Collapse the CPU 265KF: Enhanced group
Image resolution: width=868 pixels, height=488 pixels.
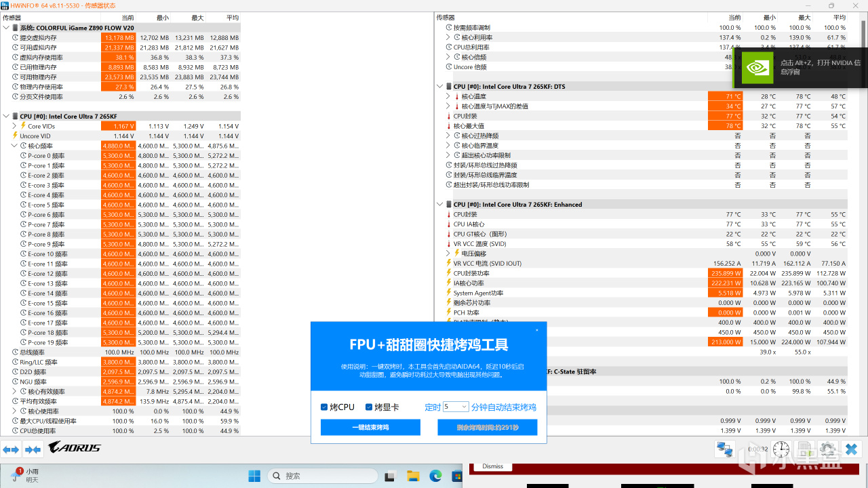(440, 205)
